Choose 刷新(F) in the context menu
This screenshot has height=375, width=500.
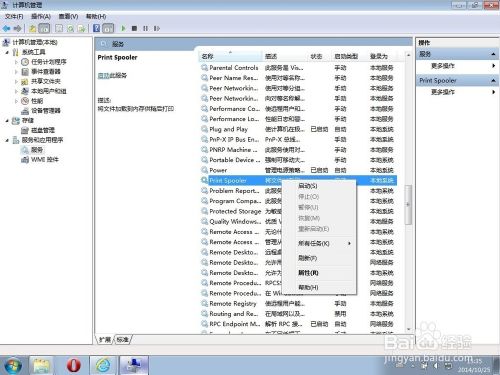(319, 258)
